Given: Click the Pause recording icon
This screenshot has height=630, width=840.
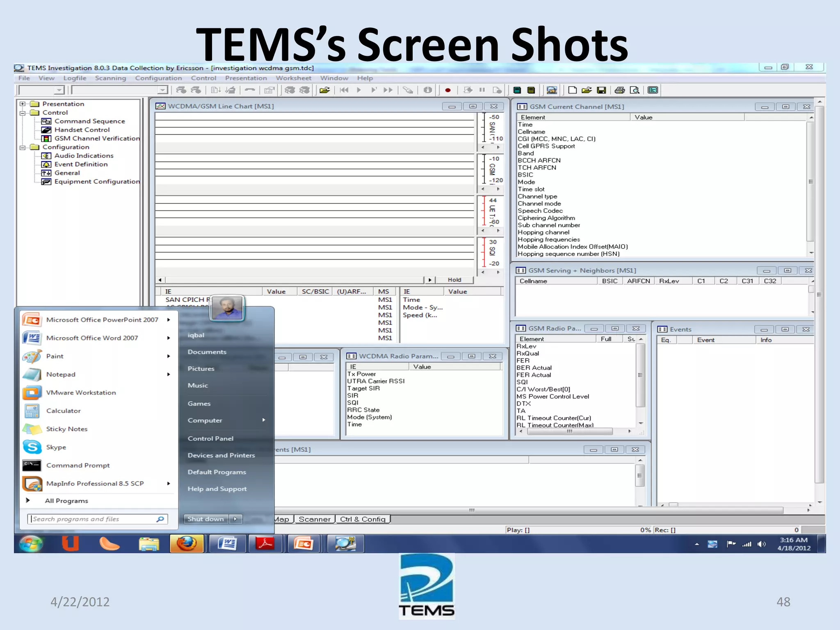Looking at the screenshot, I should [x=482, y=90].
